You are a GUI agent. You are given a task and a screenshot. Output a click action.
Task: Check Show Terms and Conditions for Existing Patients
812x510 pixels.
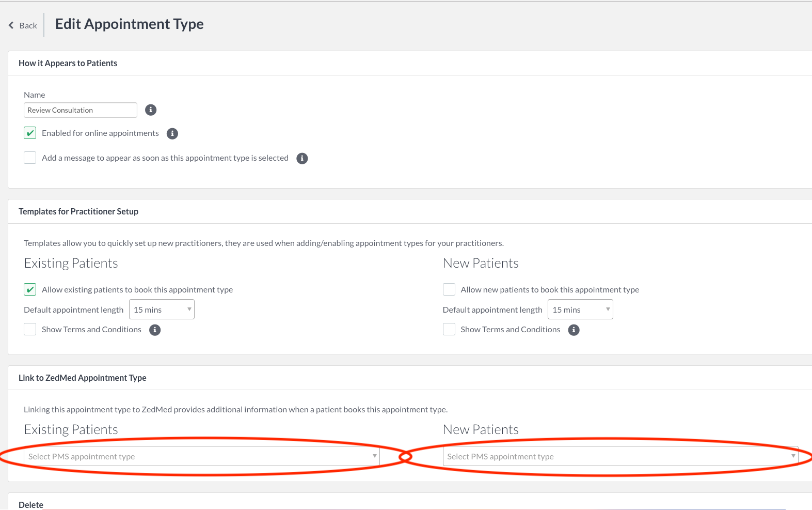(x=30, y=330)
